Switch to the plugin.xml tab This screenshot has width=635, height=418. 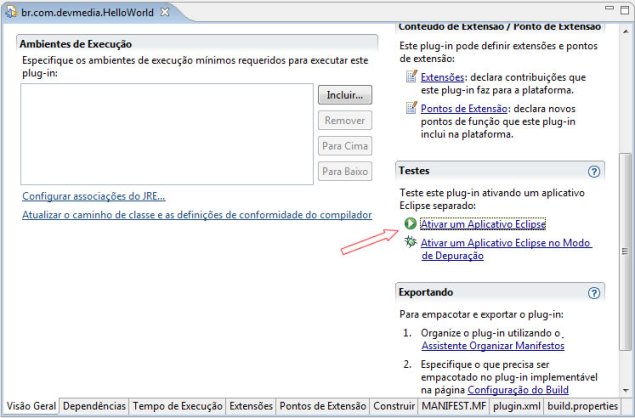coord(516,406)
